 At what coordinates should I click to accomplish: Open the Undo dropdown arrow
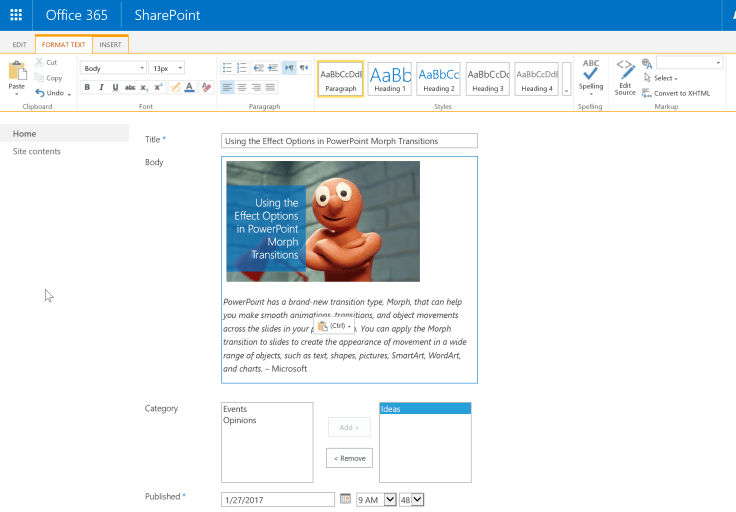pos(69,94)
